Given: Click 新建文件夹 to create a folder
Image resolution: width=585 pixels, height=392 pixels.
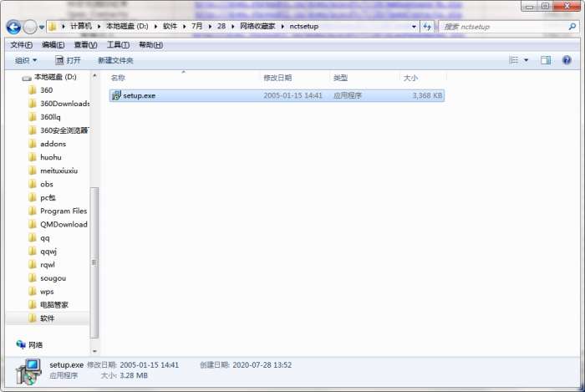Looking at the screenshot, I should (115, 60).
